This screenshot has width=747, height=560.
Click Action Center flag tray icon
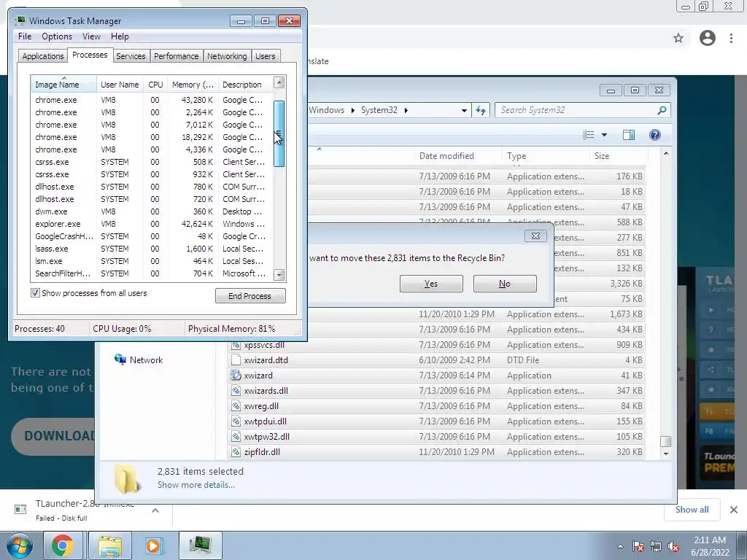pos(638,547)
